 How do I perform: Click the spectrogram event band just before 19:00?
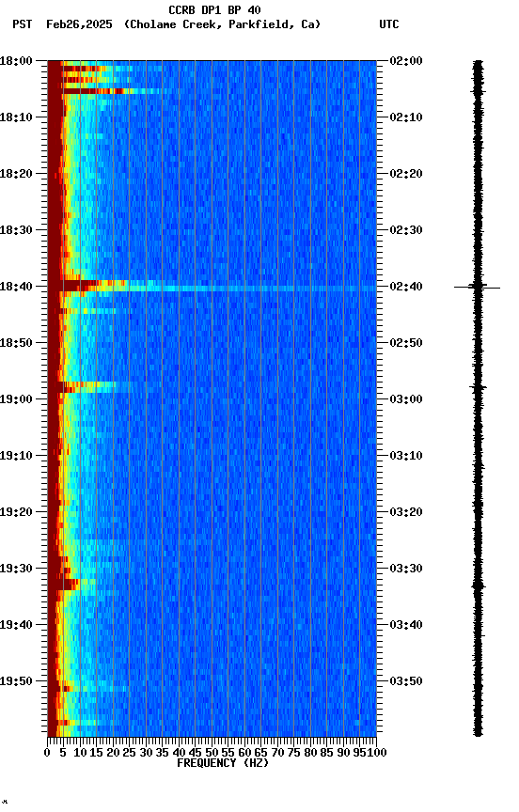pyautogui.click(x=88, y=387)
